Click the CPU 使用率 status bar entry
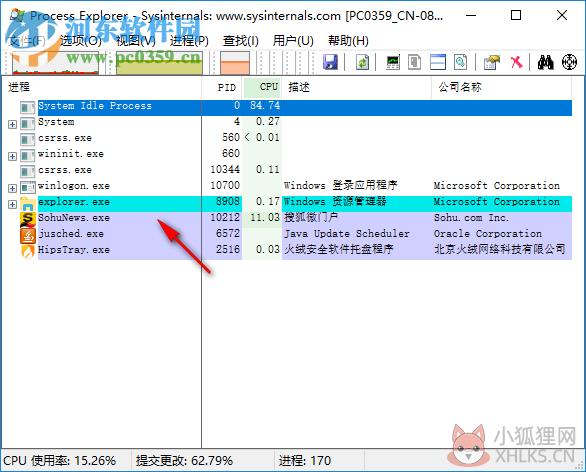586x472 pixels. [x=60, y=460]
